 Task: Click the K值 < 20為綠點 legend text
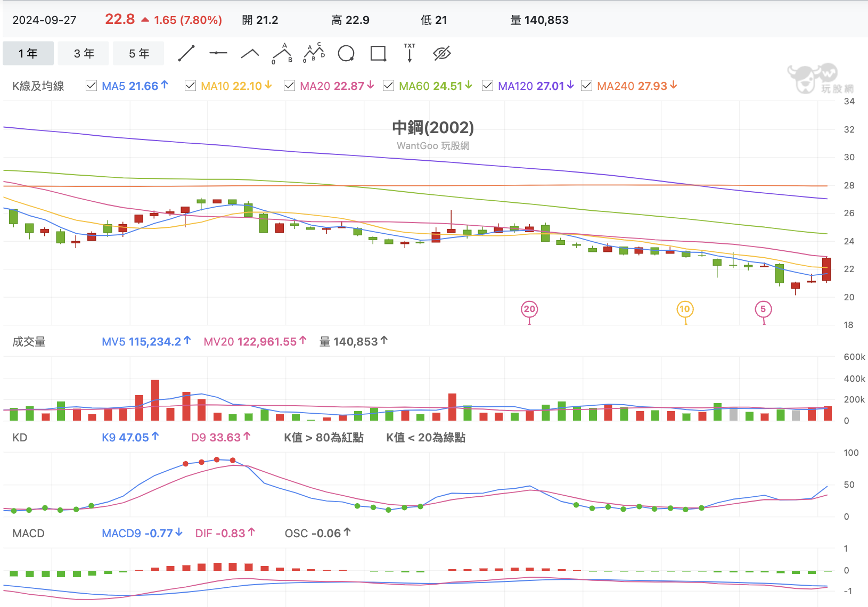pyautogui.click(x=426, y=437)
